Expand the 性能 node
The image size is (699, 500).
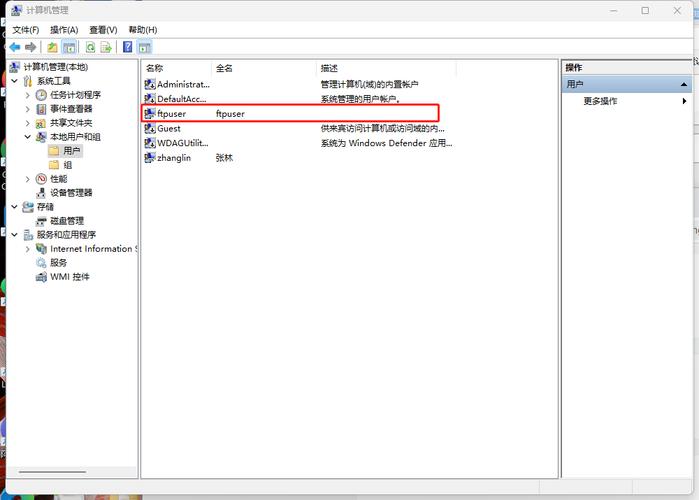coord(28,179)
